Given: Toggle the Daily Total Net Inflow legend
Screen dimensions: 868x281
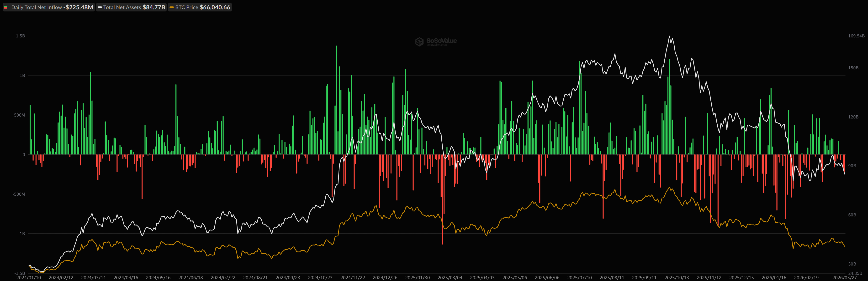Looking at the screenshot, I should tap(36, 7).
